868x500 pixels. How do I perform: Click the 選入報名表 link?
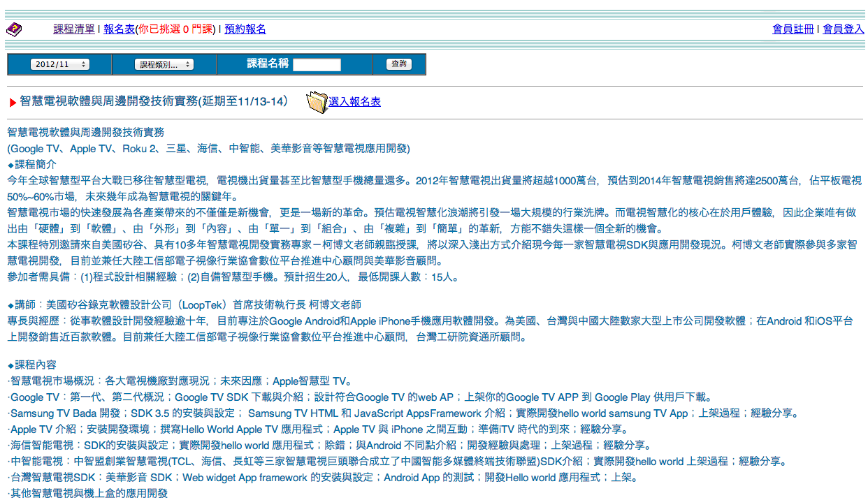tap(354, 102)
